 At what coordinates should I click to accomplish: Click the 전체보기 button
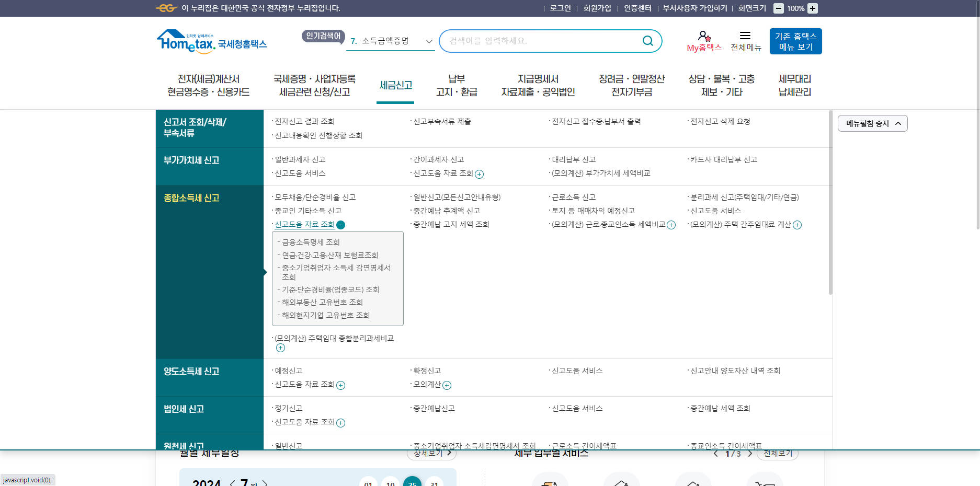coord(778,453)
